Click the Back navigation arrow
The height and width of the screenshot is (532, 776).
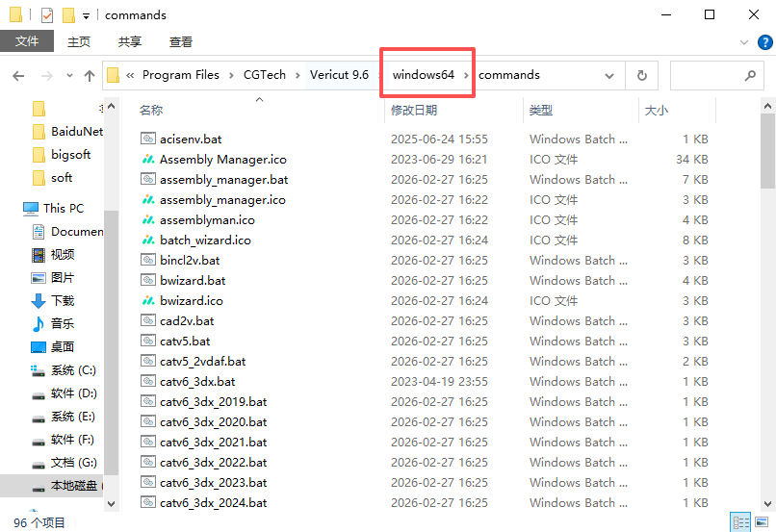pos(18,76)
